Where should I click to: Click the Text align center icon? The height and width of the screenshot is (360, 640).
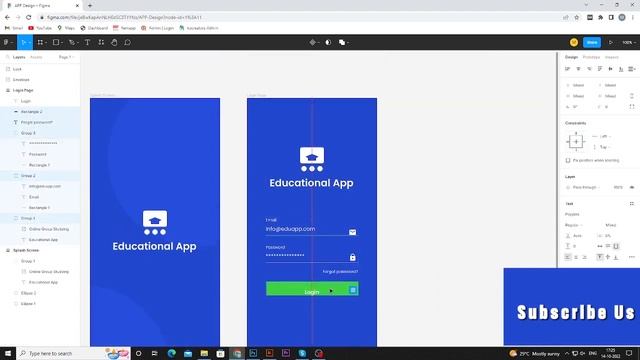[x=576, y=257]
